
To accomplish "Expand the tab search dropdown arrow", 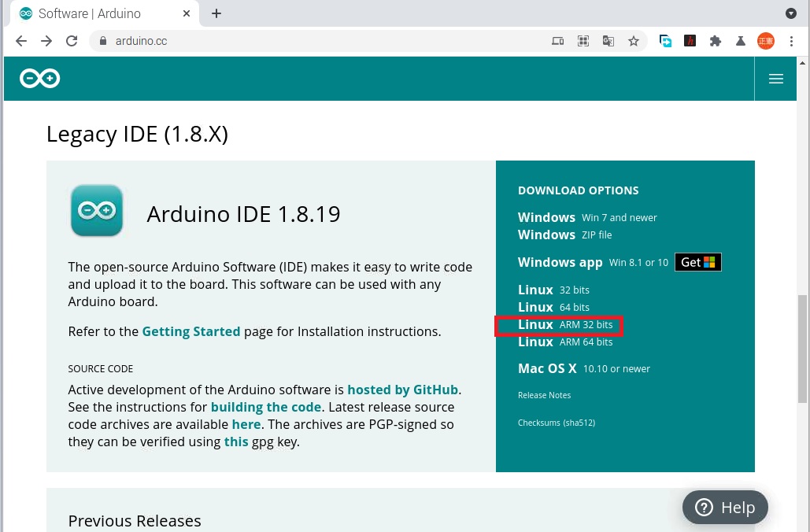I will [x=791, y=13].
